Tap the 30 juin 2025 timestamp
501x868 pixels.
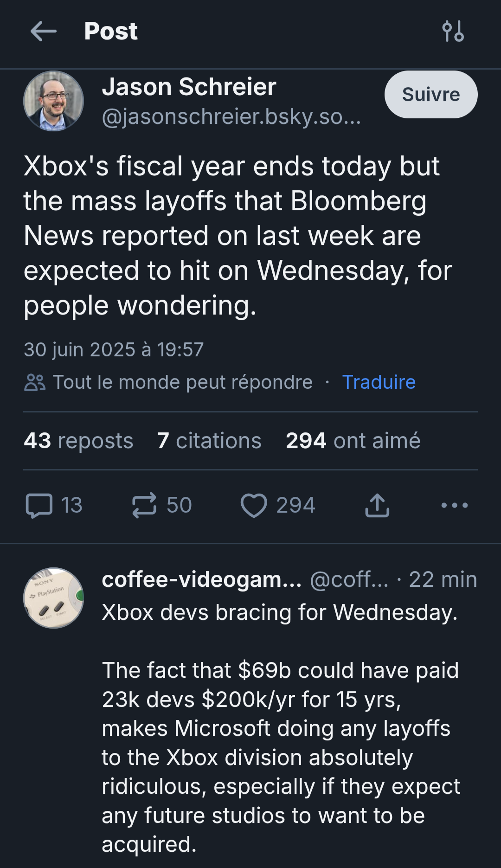click(114, 350)
